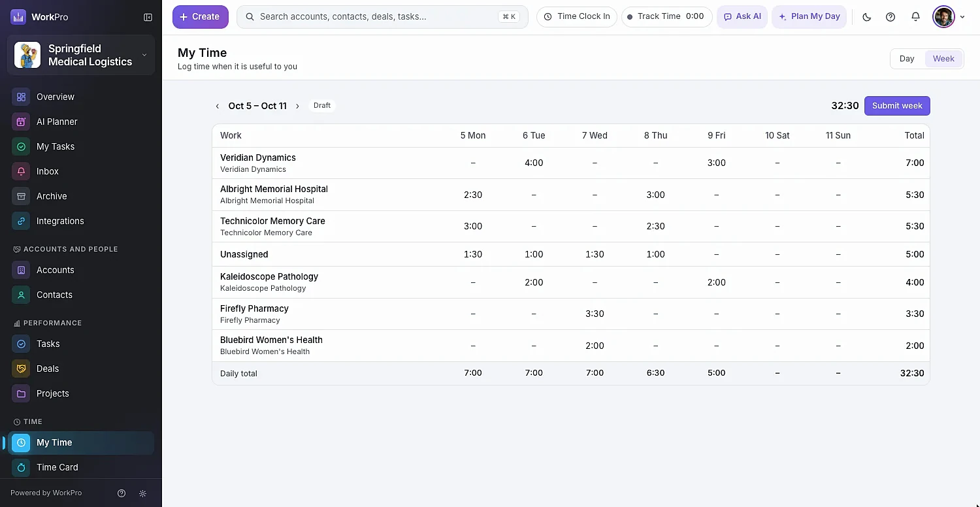Viewport: 980px width, 507px height.
Task: Focus the search accounts, contacts, deals field
Action: pyautogui.click(x=382, y=17)
